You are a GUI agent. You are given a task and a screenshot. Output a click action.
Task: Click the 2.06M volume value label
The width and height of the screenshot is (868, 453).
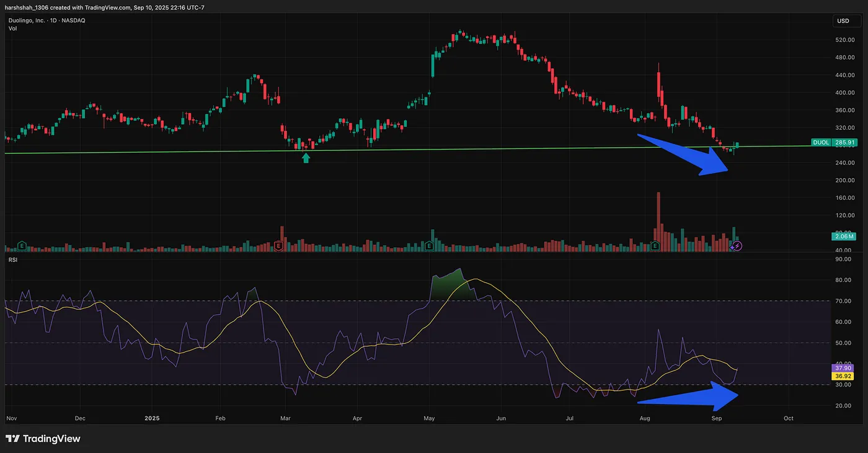click(x=845, y=236)
